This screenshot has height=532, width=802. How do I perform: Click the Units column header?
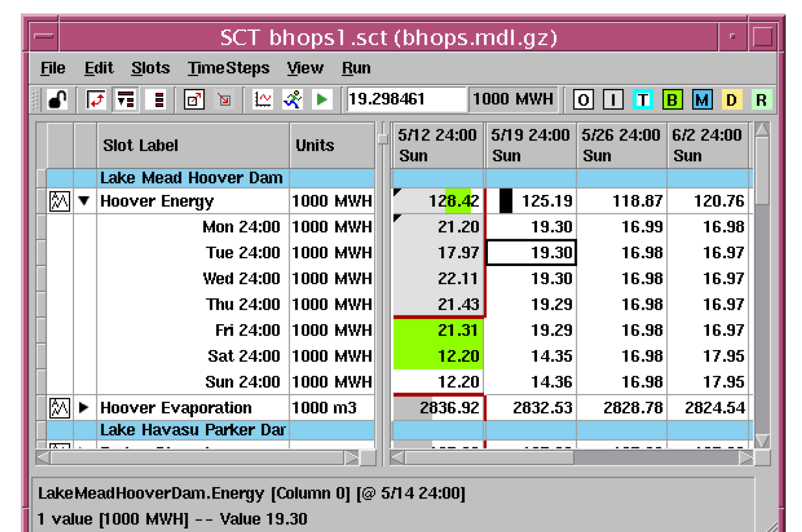pos(332,146)
